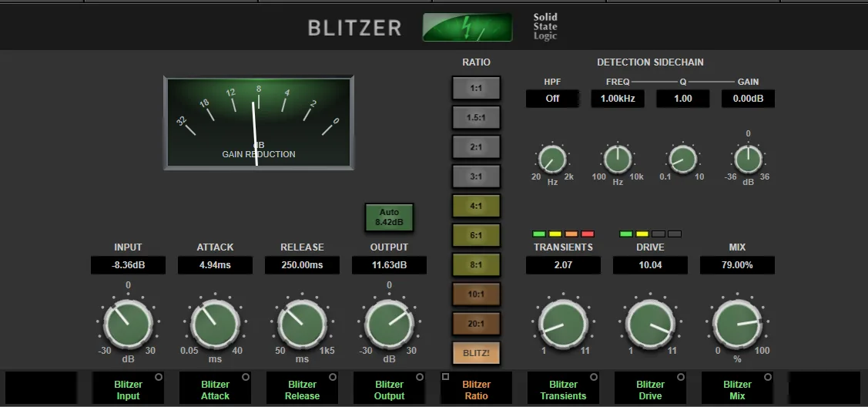Click the Q value field 1.00
This screenshot has height=407, width=868.
[x=682, y=99]
